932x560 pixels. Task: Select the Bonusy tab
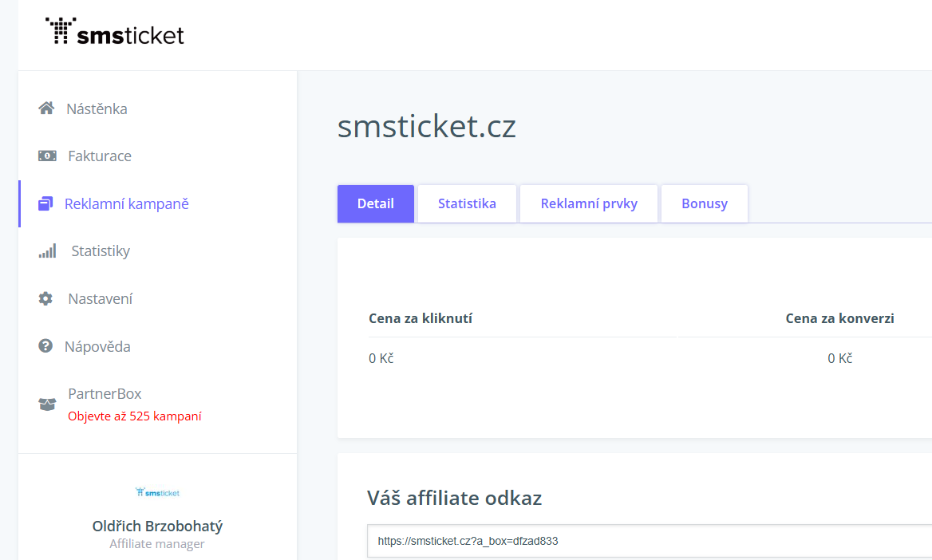pyautogui.click(x=705, y=203)
